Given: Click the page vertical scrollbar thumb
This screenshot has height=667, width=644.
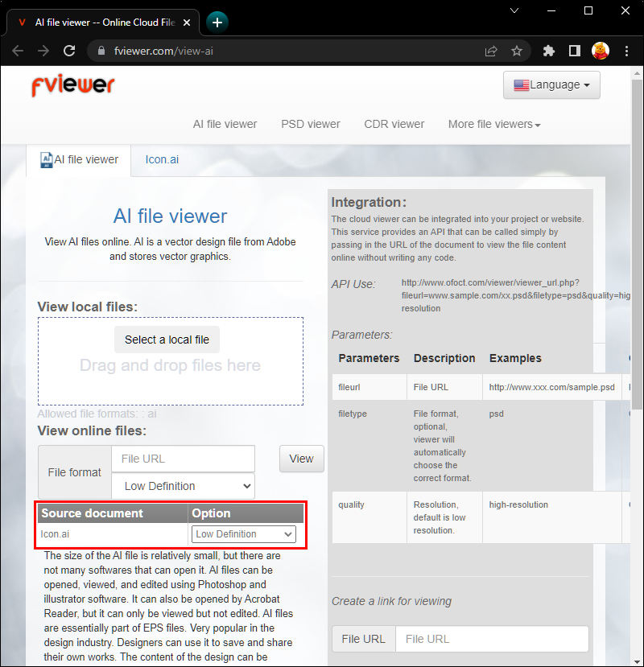Looking at the screenshot, I should (637, 245).
